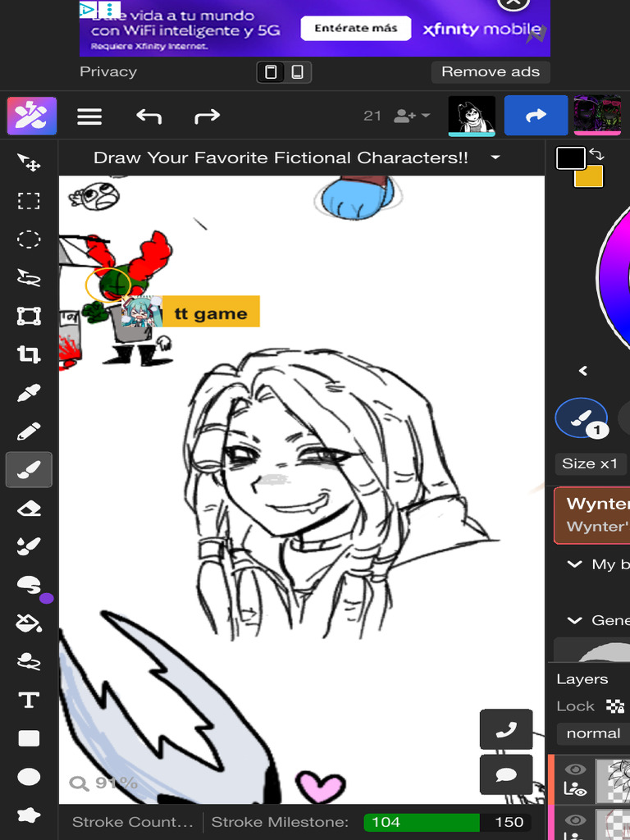
Task: Redo the last undone stroke
Action: (207, 116)
